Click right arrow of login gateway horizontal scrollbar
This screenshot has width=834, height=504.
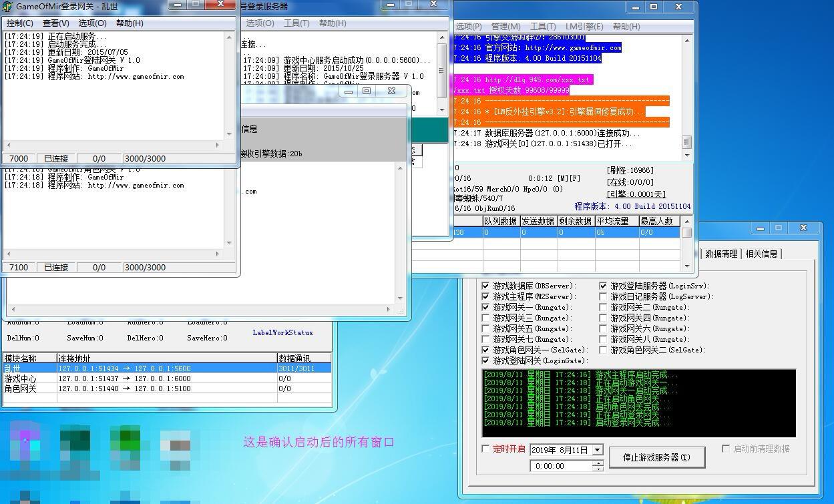pos(218,145)
